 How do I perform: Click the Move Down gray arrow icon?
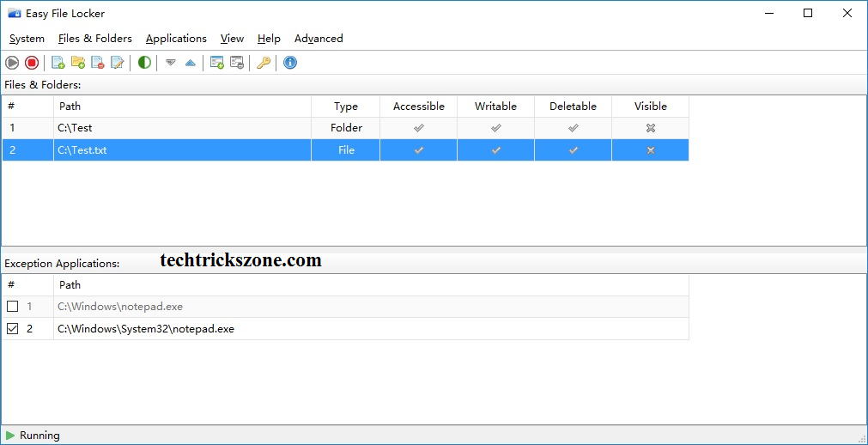click(171, 63)
